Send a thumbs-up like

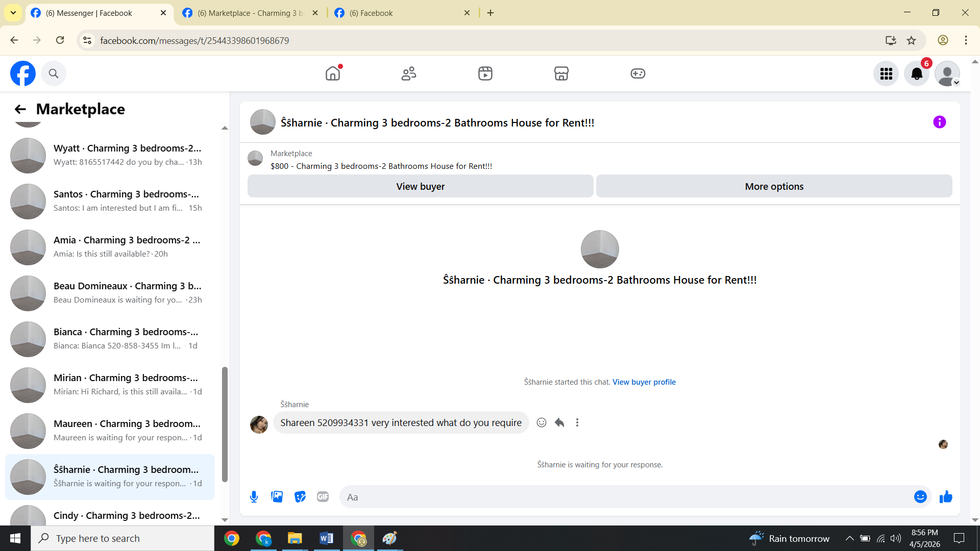[x=946, y=497]
